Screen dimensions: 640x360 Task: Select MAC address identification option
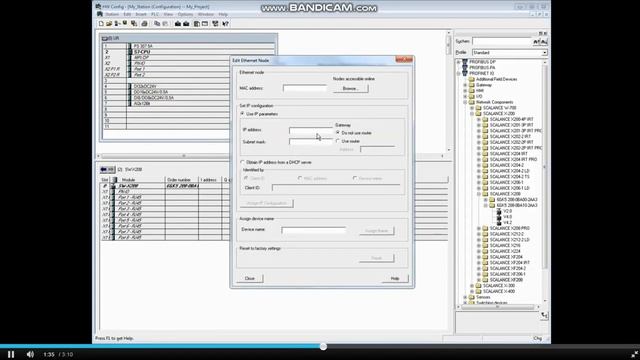pyautogui.click(x=300, y=178)
